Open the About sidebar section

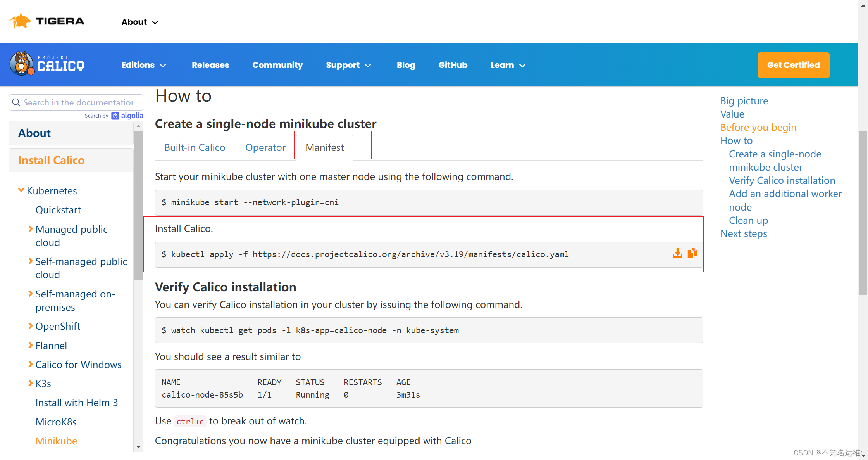[71, 133]
